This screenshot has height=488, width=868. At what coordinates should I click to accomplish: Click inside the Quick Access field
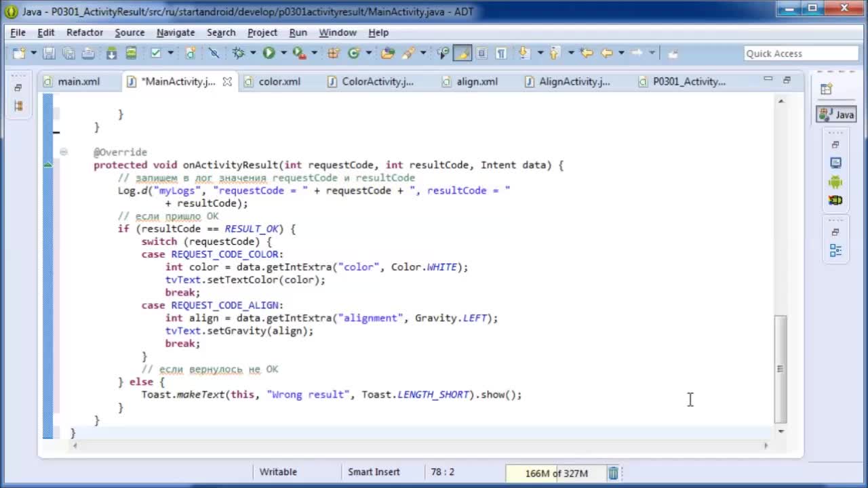pyautogui.click(x=801, y=54)
